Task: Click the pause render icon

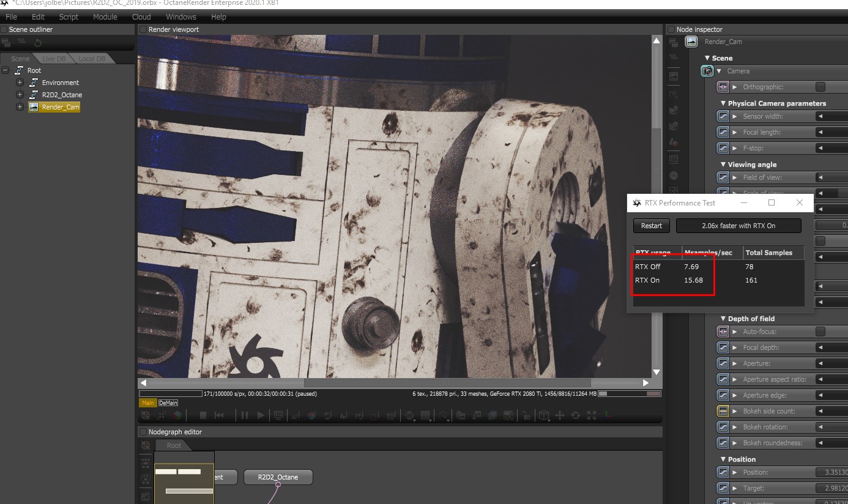Action: click(x=245, y=415)
